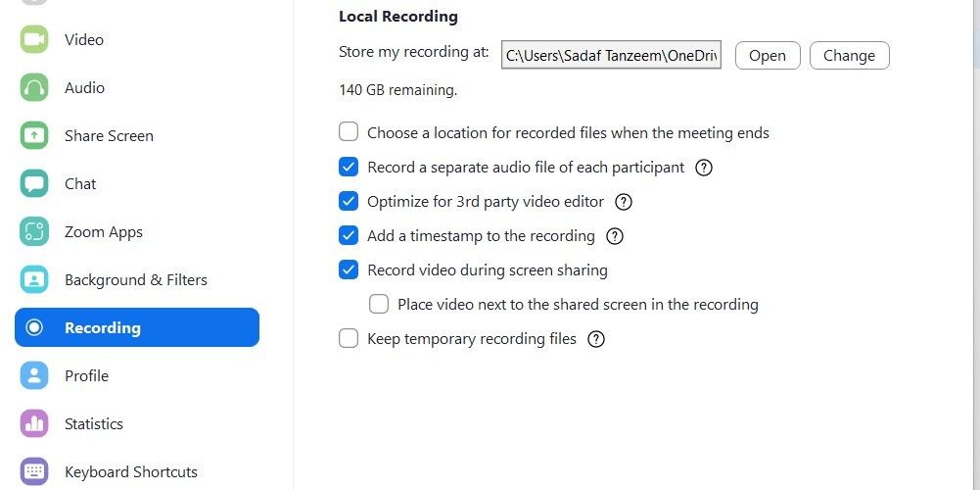Uncheck Record video during screen sharing

click(x=349, y=270)
